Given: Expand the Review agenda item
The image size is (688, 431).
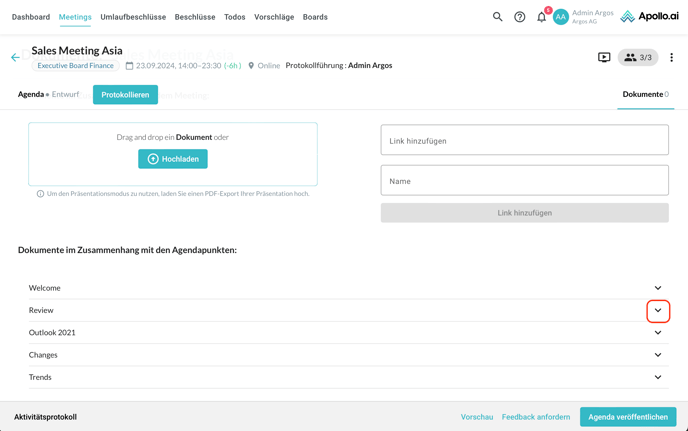Looking at the screenshot, I should [657, 310].
